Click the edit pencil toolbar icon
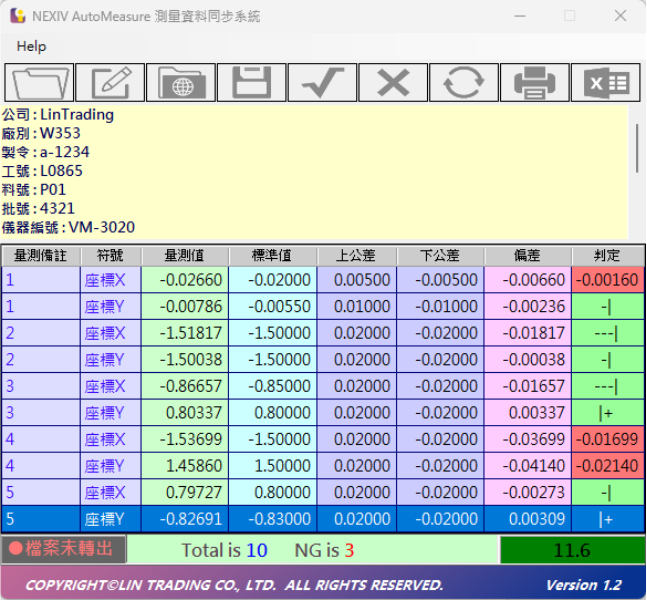 pyautogui.click(x=110, y=83)
